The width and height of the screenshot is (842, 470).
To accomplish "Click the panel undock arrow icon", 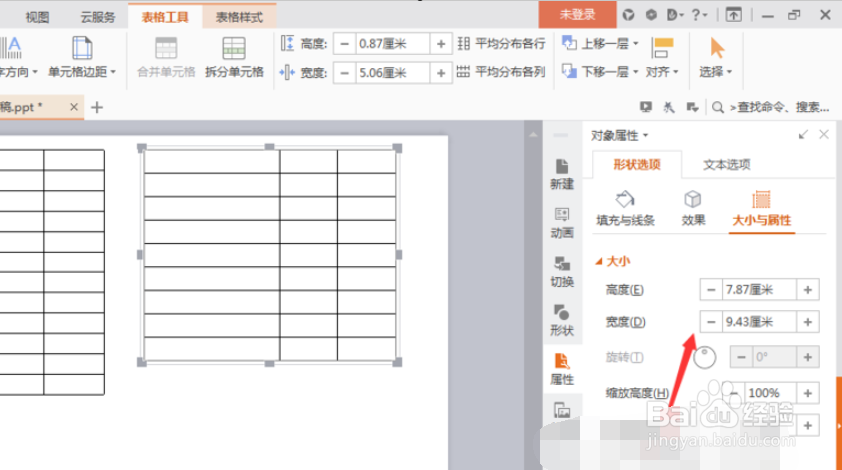I will pos(803,134).
